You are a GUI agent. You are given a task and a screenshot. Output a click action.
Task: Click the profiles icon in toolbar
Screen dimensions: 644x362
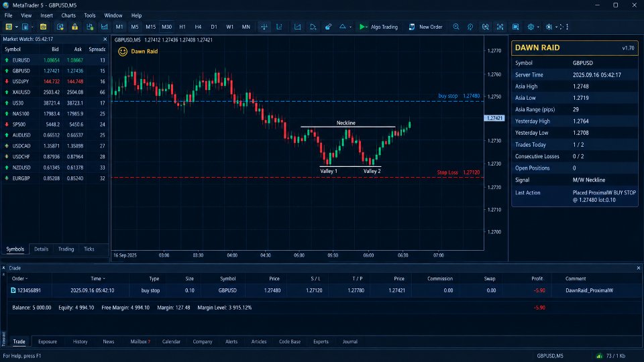25,27
